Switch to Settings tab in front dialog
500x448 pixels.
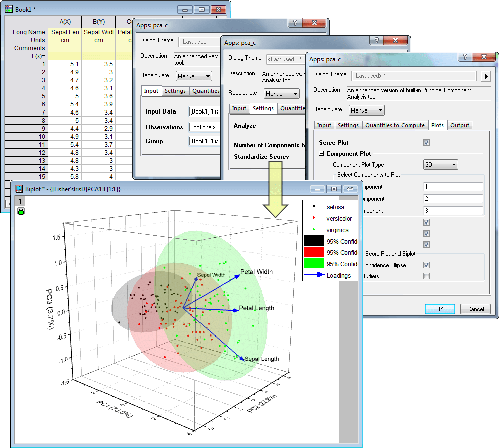click(x=348, y=125)
